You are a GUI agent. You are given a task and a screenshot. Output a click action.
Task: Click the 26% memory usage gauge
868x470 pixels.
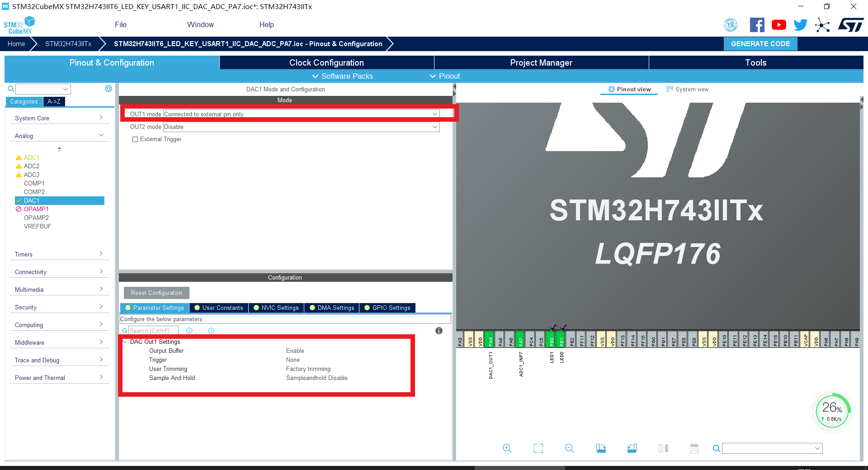pos(832,411)
